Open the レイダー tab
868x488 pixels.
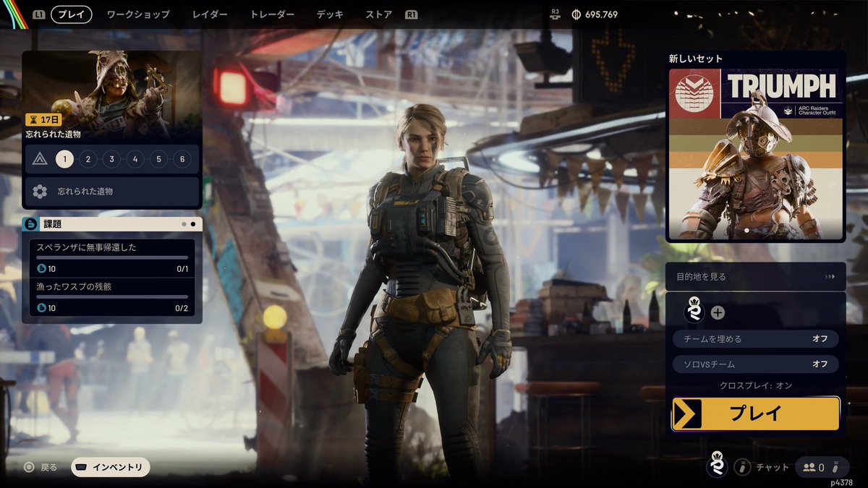point(210,14)
